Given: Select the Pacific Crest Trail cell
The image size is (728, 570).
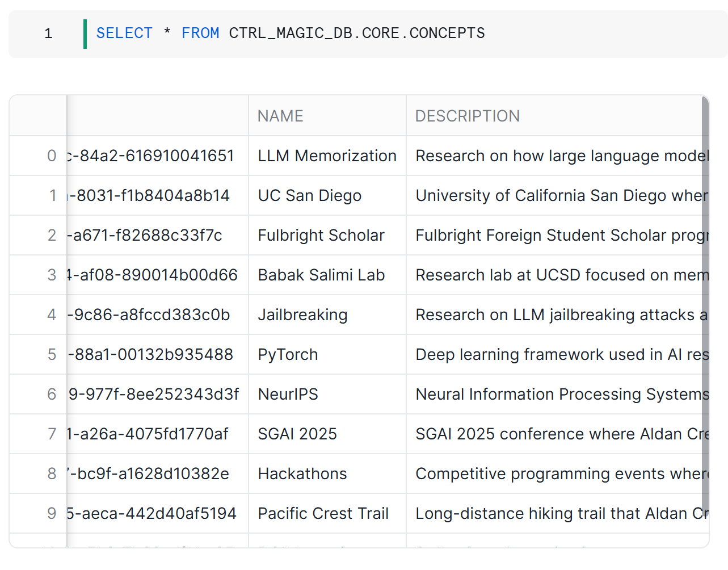Looking at the screenshot, I should (x=323, y=513).
